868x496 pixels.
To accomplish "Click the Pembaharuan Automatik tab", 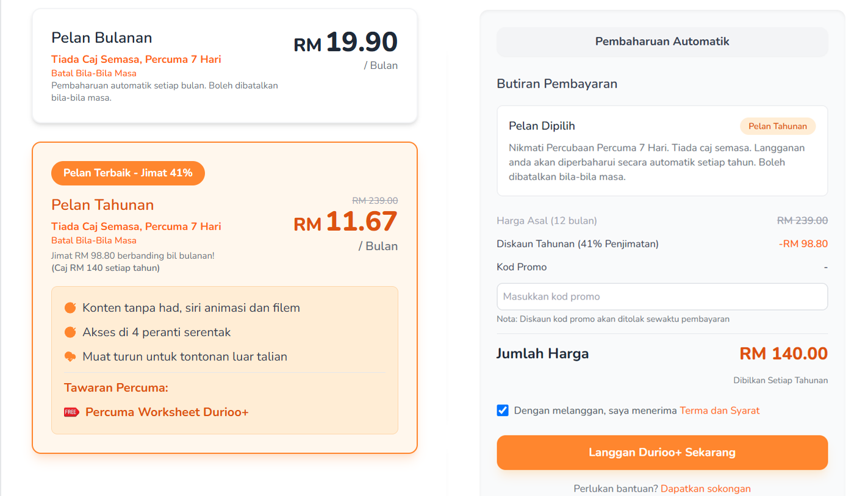I will (662, 41).
